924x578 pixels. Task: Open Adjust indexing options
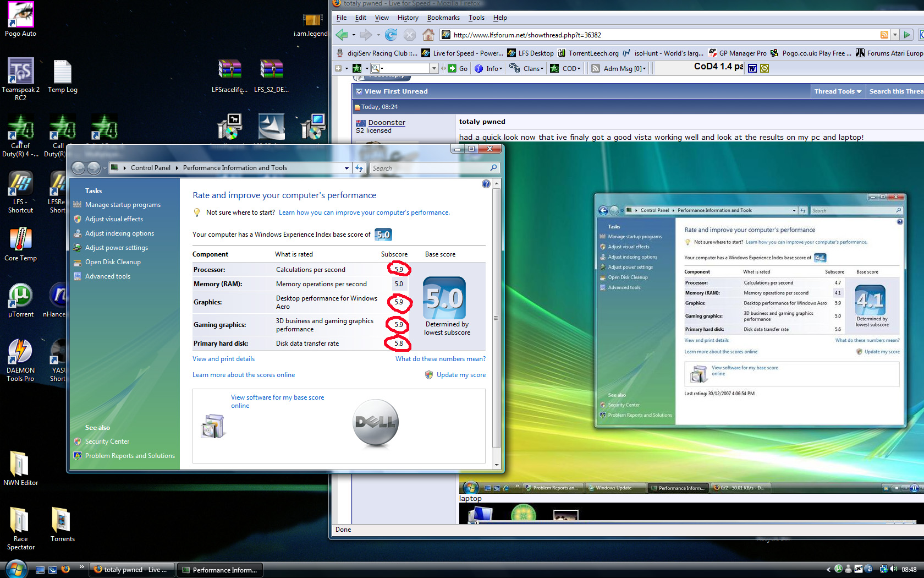pyautogui.click(x=119, y=233)
